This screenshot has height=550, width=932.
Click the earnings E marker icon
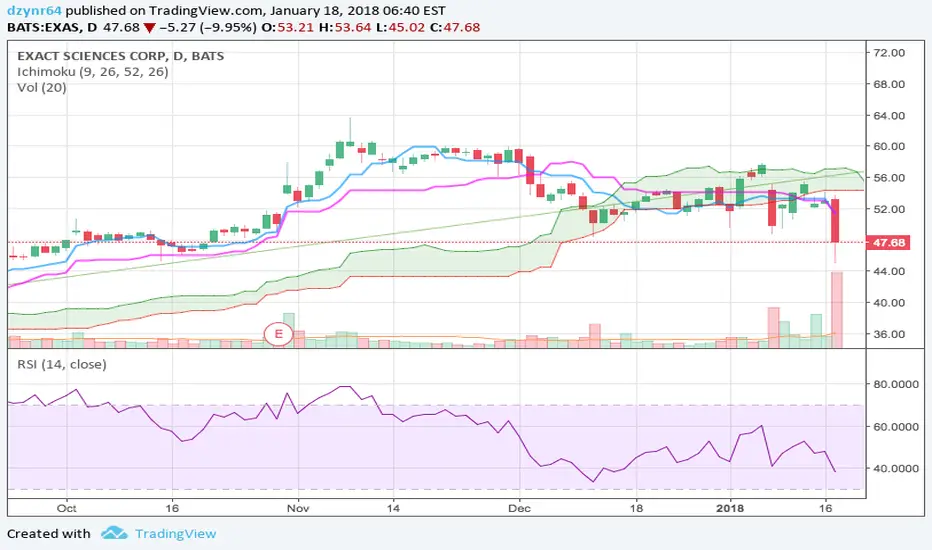click(x=278, y=334)
